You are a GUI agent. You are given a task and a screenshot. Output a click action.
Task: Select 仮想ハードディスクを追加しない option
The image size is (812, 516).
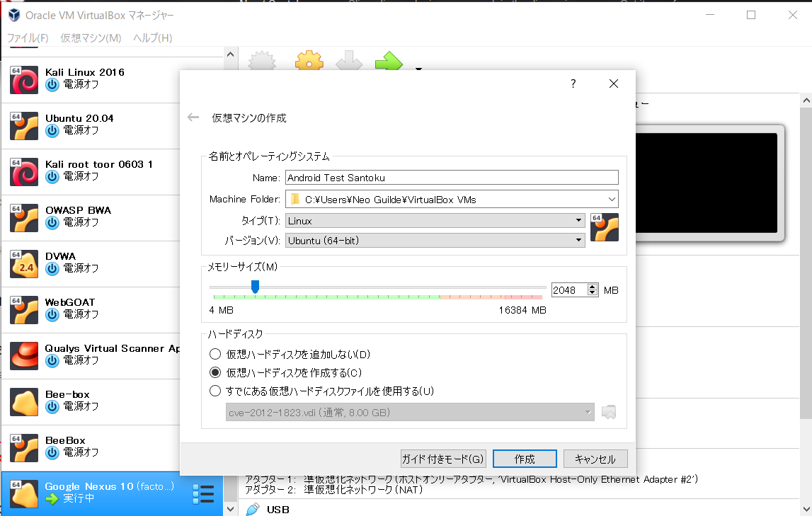pos(215,355)
